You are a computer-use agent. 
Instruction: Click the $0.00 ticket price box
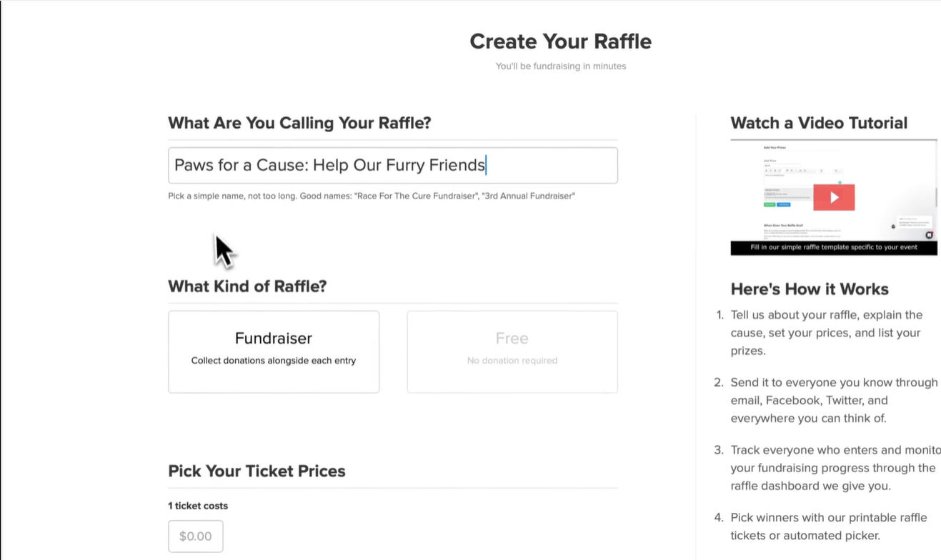coord(195,536)
